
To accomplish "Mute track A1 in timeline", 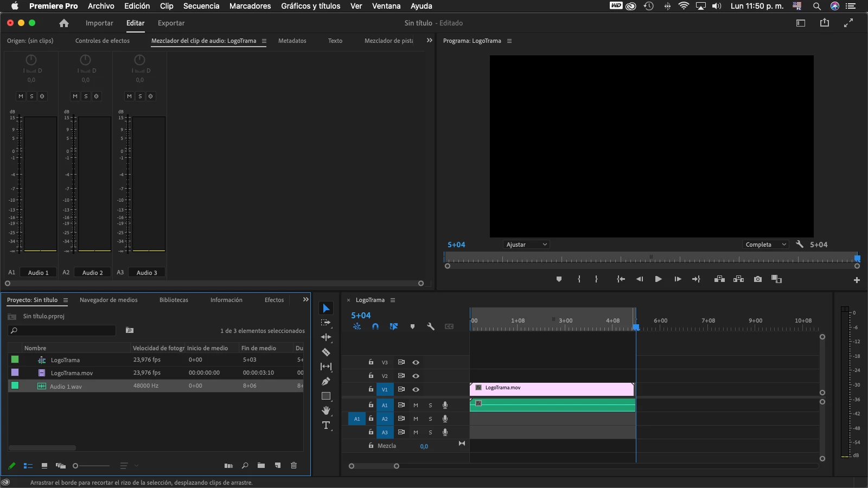I will 416,405.
